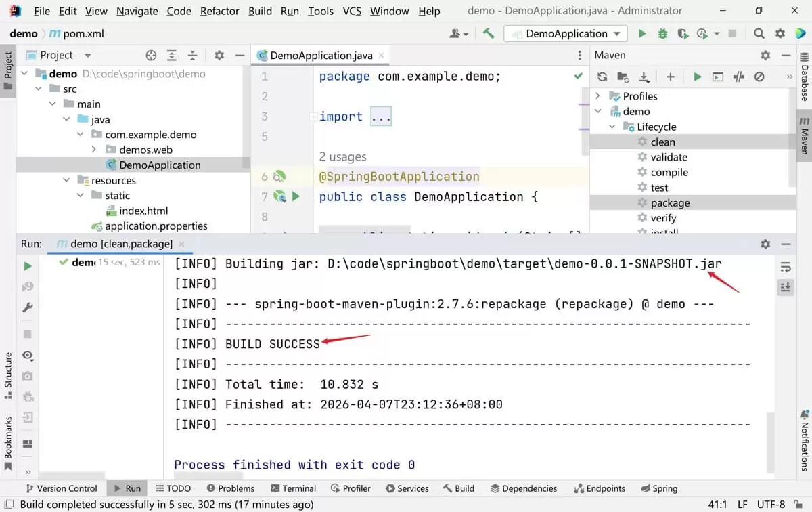
Task: Select the verify lifecycle goal
Action: (663, 218)
